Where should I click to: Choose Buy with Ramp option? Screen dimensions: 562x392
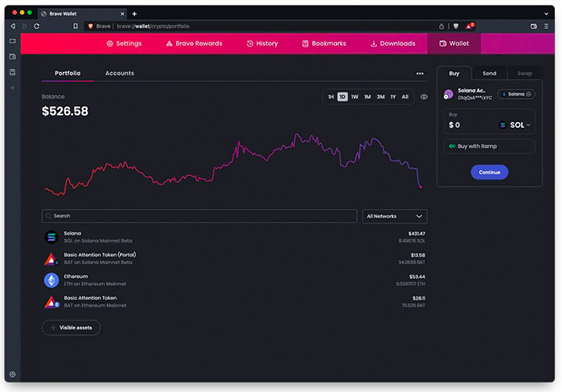point(490,146)
